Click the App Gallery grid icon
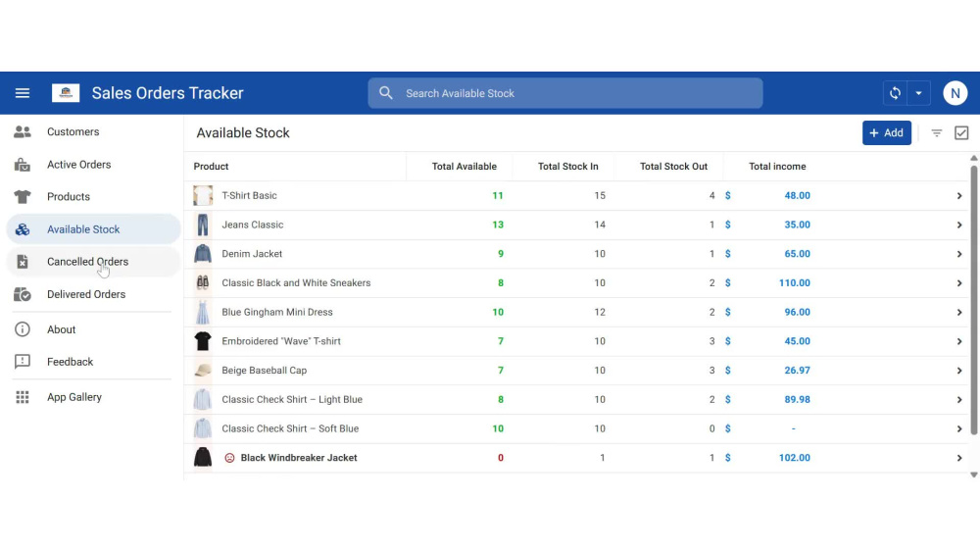The image size is (980, 552). [x=23, y=397]
